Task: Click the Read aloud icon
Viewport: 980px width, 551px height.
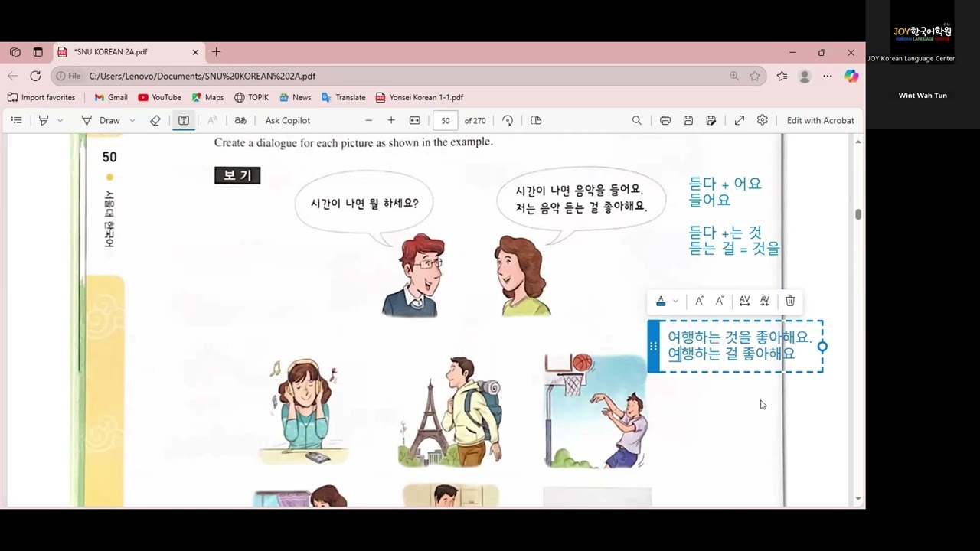Action: point(213,120)
